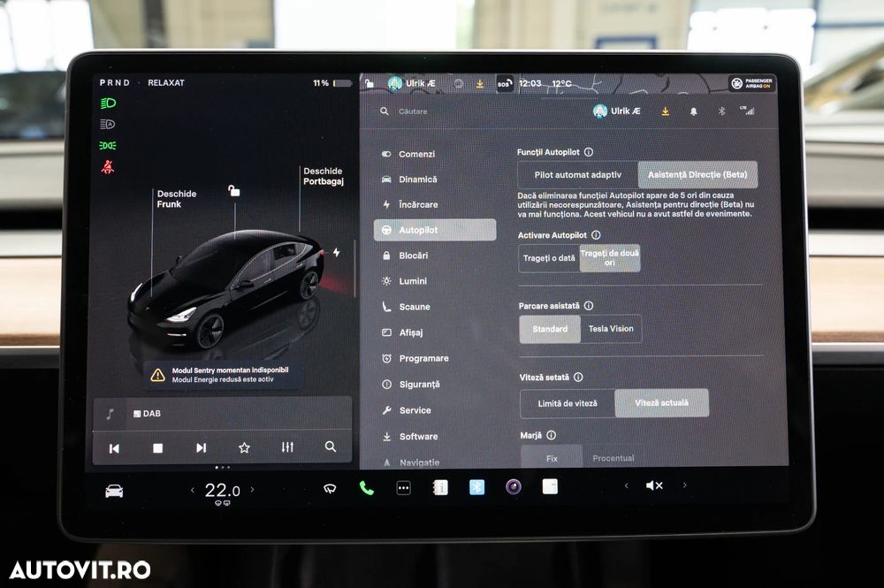The height and width of the screenshot is (588, 884).
Task: Tap Deschide Portbagaj to open the trunk
Action: pyautogui.click(x=324, y=176)
